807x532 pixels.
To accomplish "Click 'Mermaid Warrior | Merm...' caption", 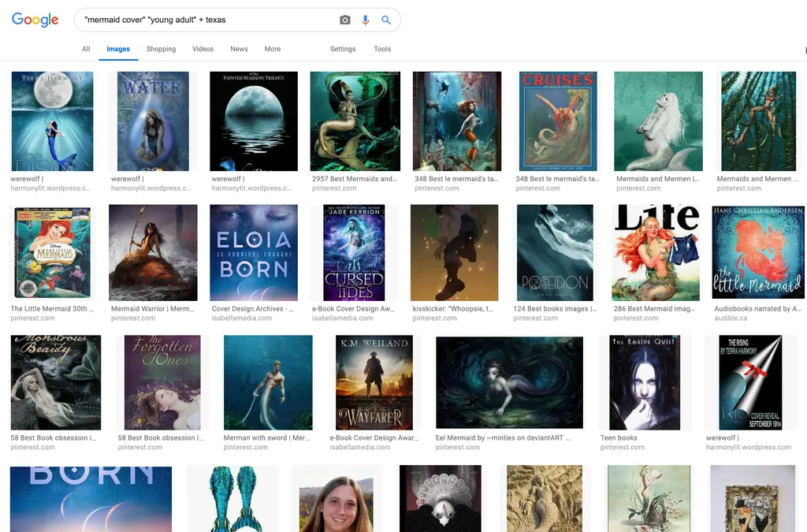I will [x=152, y=309].
